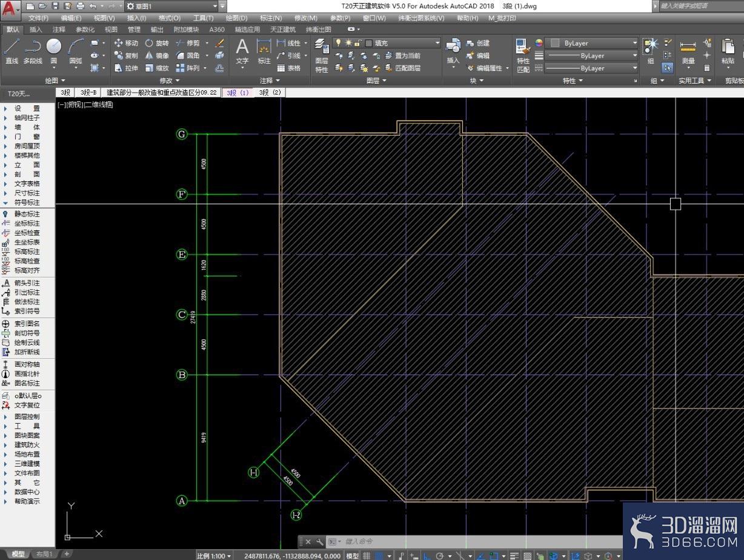Switch to the 天正建筑 ribbon tab
This screenshot has width=744, height=560.
283,29
